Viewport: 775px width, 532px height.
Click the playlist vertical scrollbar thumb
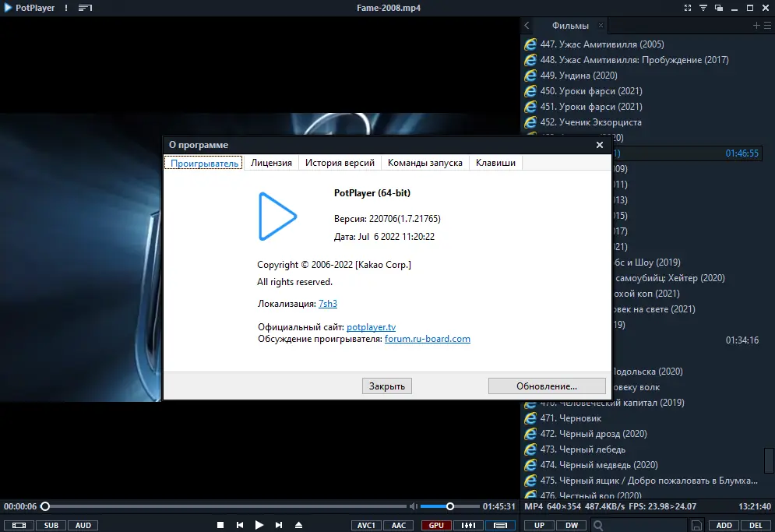click(769, 461)
